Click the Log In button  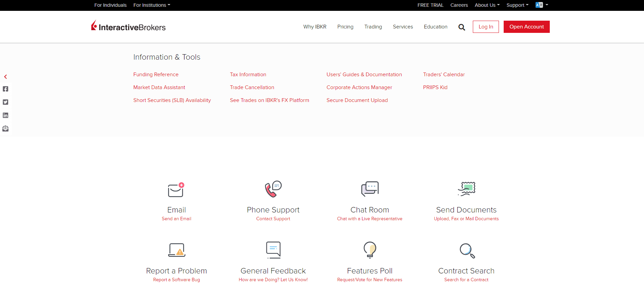point(486,27)
